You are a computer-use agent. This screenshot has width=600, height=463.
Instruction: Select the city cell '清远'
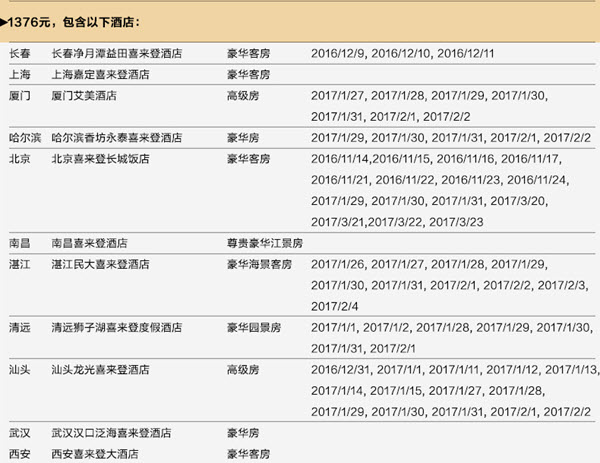tap(20, 327)
